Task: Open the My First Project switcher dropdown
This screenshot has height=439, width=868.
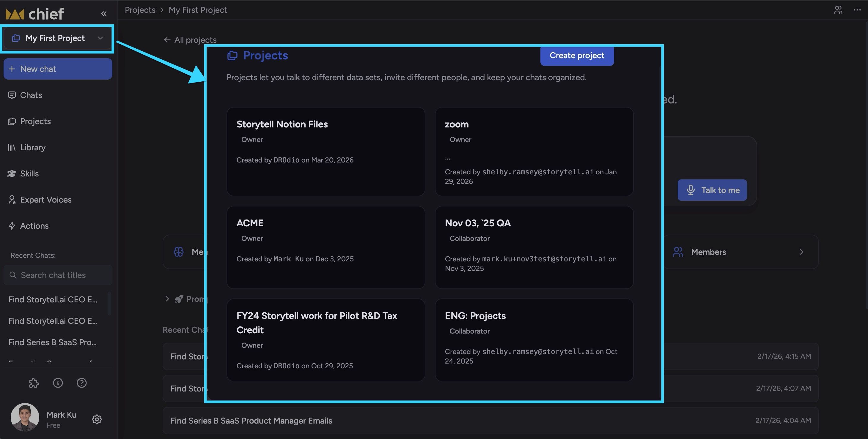Action: tap(58, 38)
